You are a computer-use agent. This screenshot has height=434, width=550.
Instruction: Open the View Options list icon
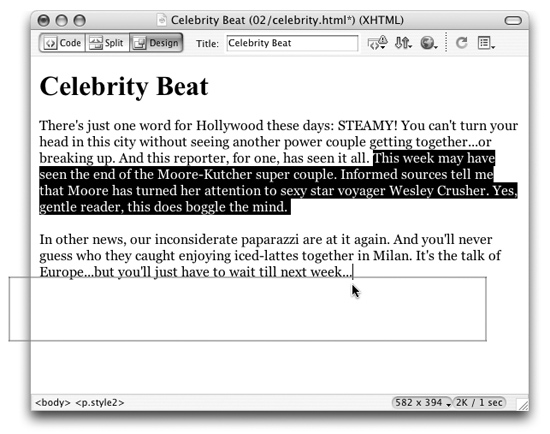tap(486, 43)
